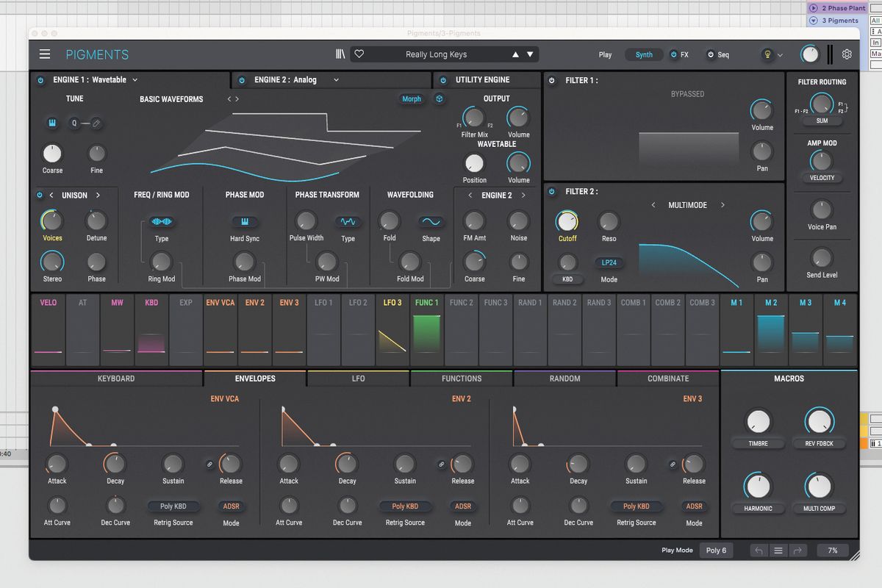This screenshot has width=882, height=588.
Task: Open the keyboard tracking icon in the Tune section
Action: [51, 123]
